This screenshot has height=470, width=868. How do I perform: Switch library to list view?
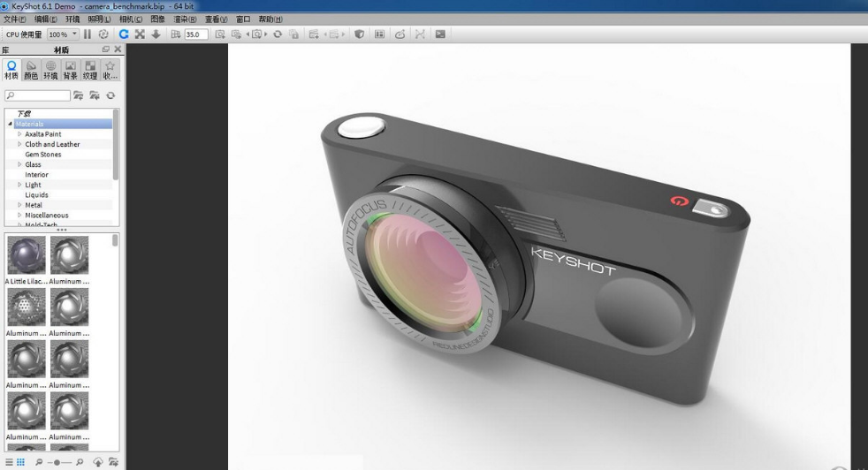point(10,462)
